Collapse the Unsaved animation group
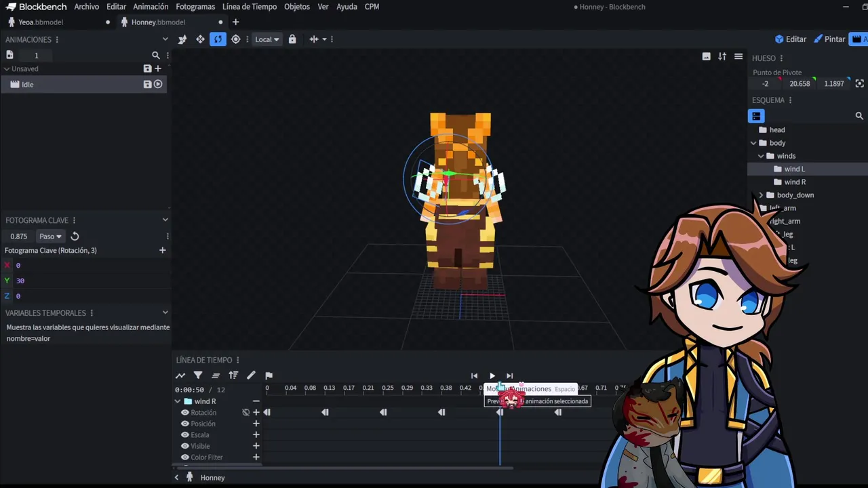Viewport: 868px width, 488px height. click(7, 68)
